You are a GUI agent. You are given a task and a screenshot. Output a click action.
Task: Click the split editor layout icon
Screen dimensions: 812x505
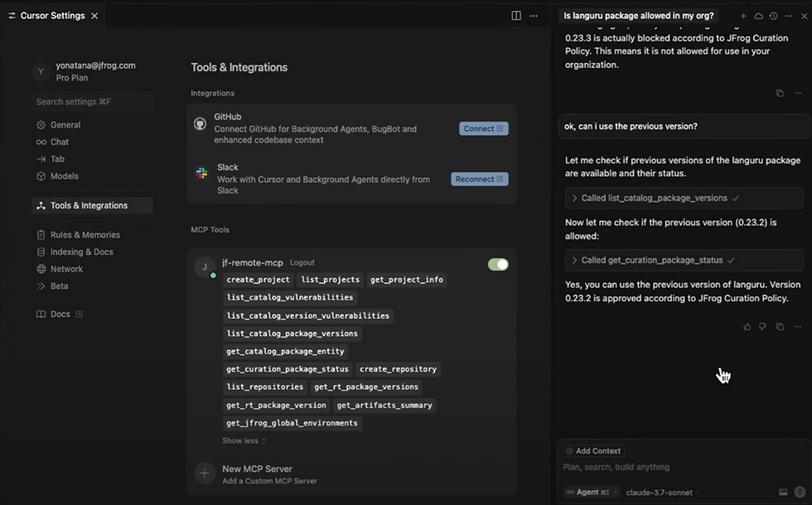pyautogui.click(x=516, y=16)
